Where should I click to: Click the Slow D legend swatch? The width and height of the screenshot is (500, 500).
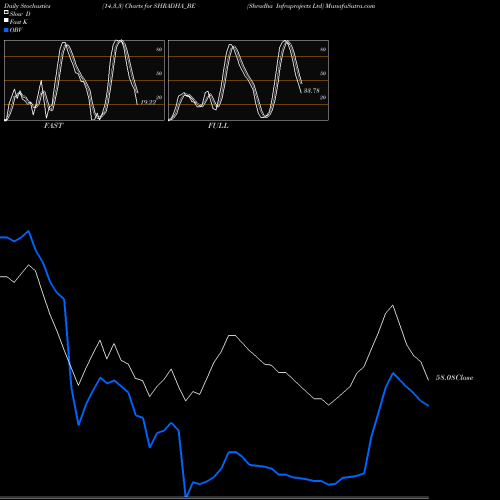(6, 12)
